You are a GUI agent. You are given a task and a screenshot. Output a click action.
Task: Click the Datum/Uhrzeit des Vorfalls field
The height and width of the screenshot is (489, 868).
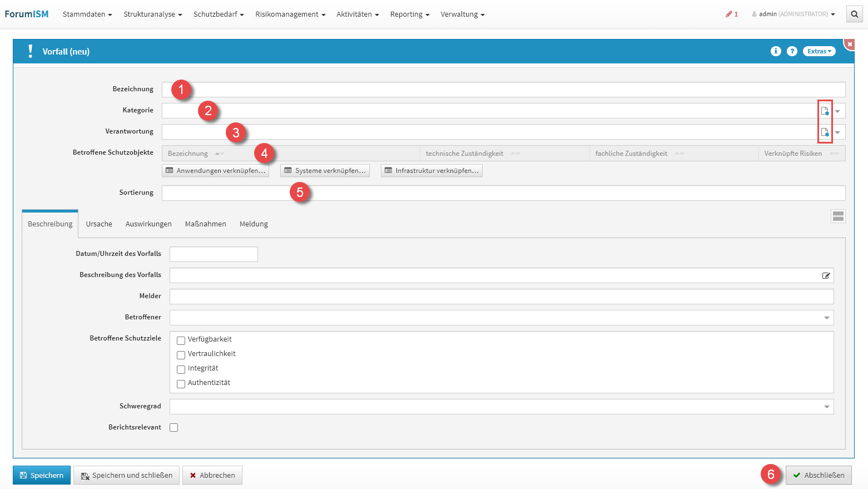[x=214, y=254]
